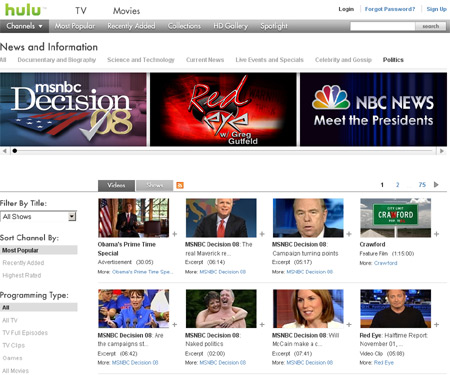Screen dimensions: 450x375
Task: Jump to page 75 of results
Action: (422, 185)
